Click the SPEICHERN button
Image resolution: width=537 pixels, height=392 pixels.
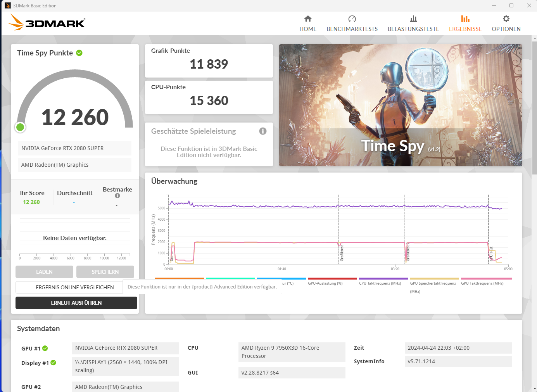pos(105,272)
